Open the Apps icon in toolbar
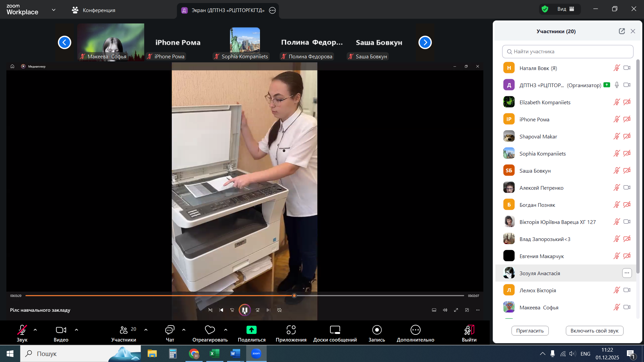Viewport: 644px width, 362px height. pyautogui.click(x=291, y=330)
